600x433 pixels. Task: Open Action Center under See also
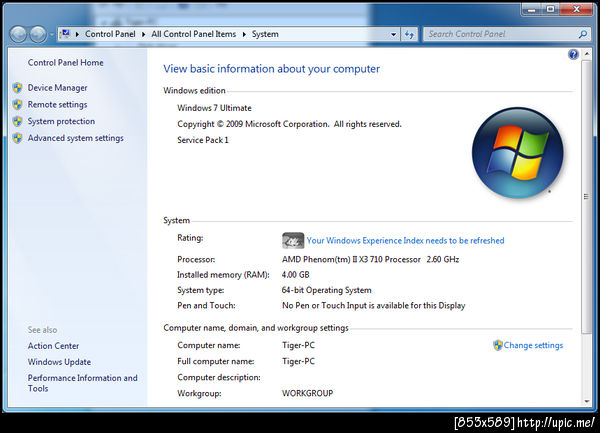(x=53, y=346)
